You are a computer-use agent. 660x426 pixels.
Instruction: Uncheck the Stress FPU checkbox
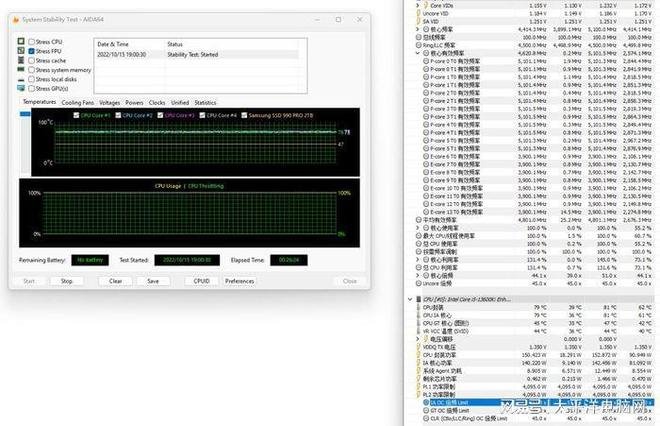pyautogui.click(x=30, y=51)
